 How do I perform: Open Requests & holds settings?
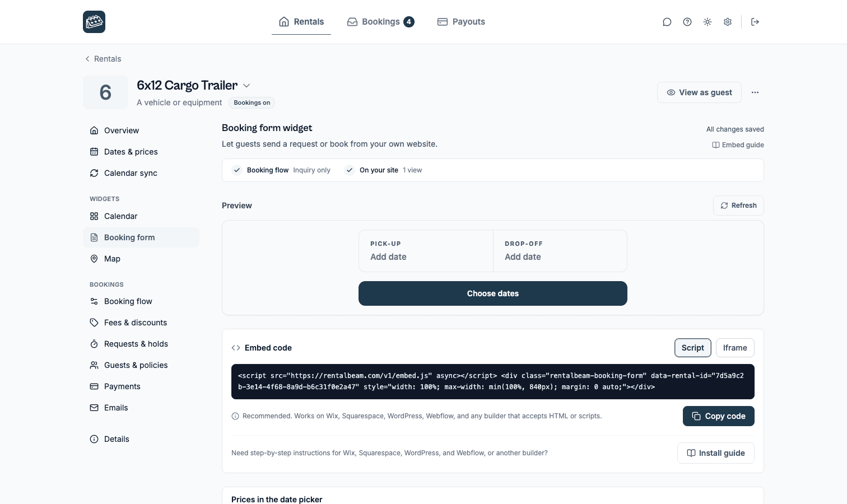click(141, 344)
